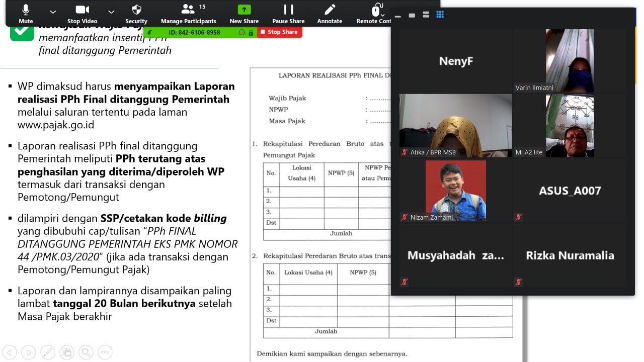Open slideshow more options (three dots)
Screen dimensions: 644x362
coord(105,352)
